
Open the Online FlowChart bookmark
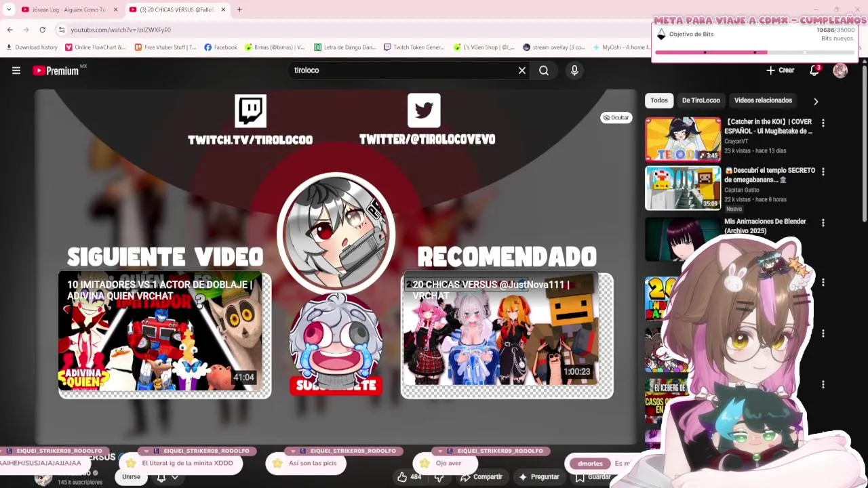coord(96,47)
